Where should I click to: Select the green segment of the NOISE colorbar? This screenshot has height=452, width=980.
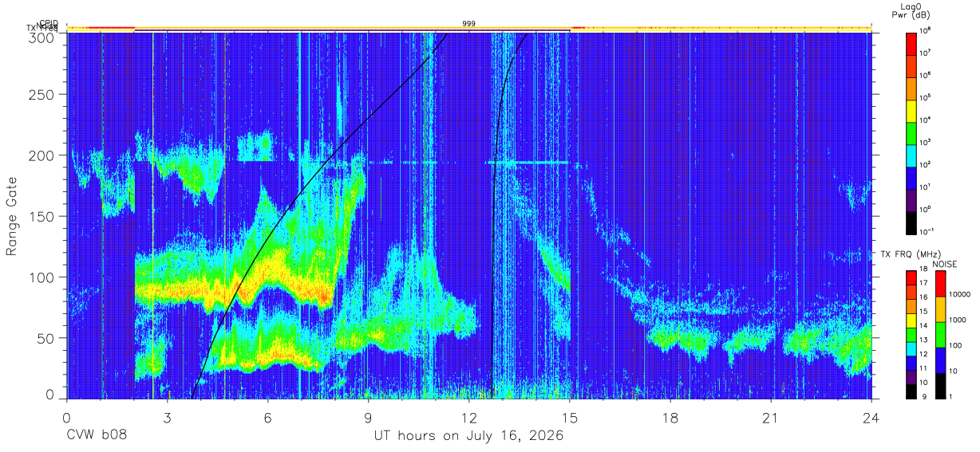click(941, 335)
